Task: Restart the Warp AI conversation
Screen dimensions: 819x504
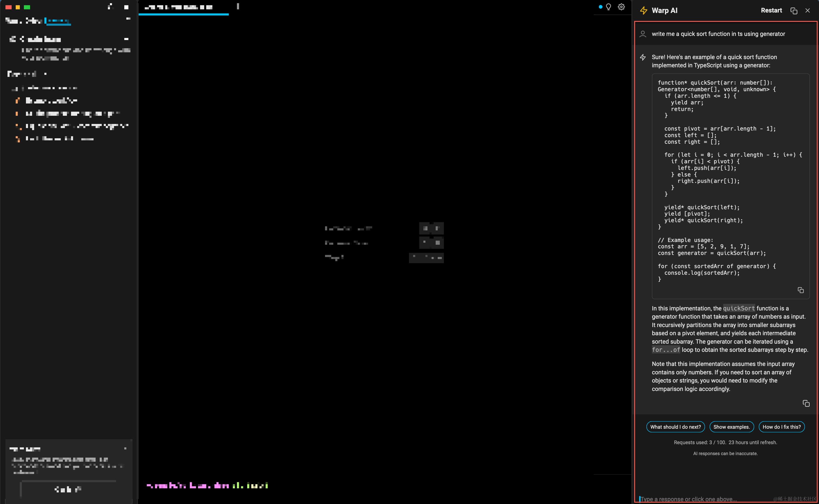Action: (771, 10)
